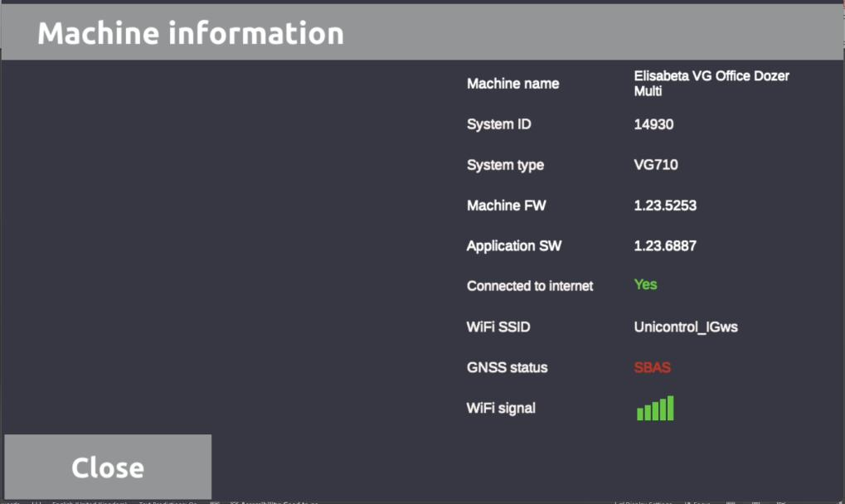Click firmware version 1.23.5253

(665, 206)
